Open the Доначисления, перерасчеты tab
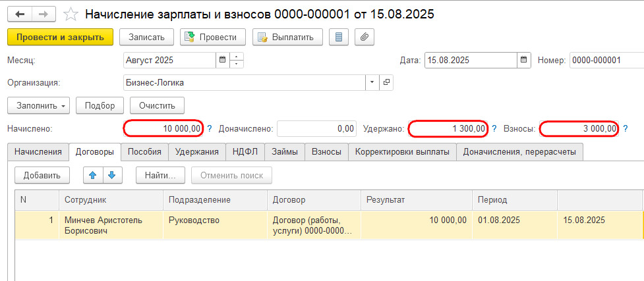The width and height of the screenshot is (644, 281). [519, 152]
